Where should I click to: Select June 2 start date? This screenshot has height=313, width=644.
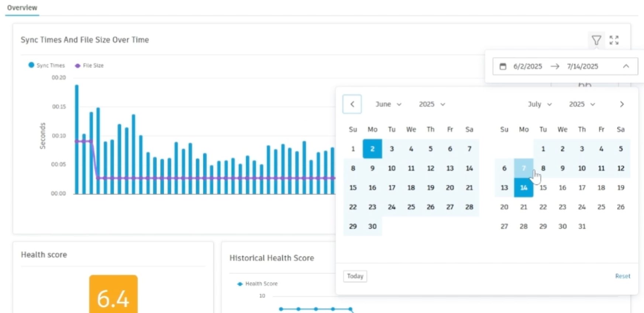tap(372, 149)
